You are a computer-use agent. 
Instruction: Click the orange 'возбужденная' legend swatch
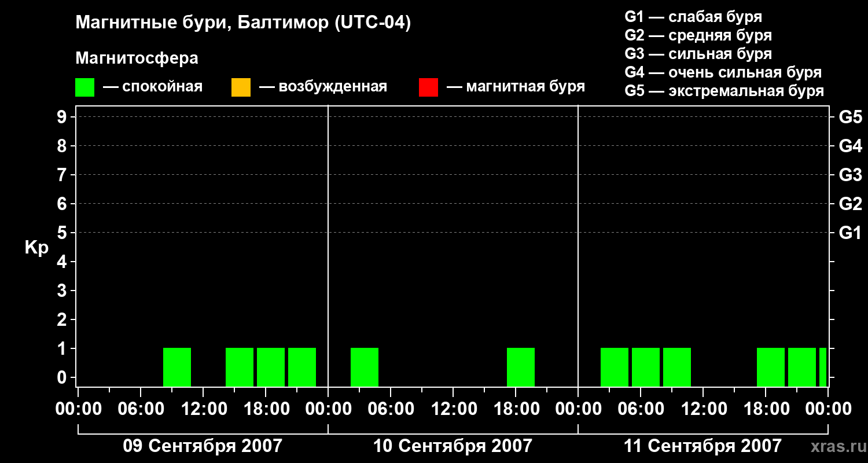pyautogui.click(x=241, y=87)
